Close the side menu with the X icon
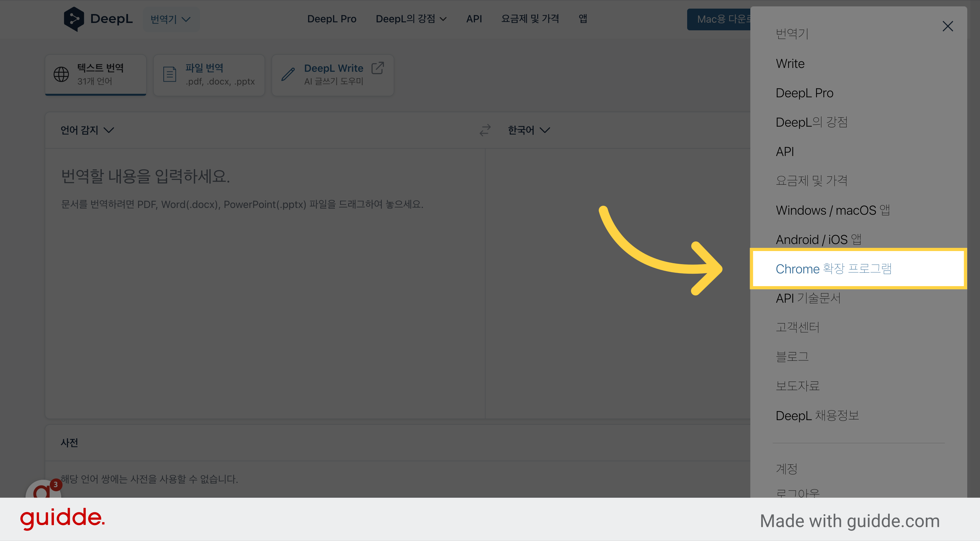980x541 pixels. click(948, 26)
